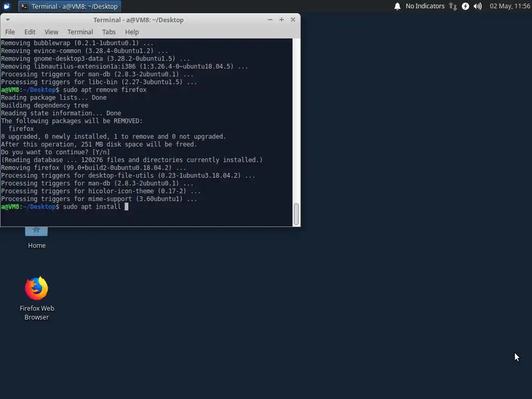This screenshot has height=399, width=532.
Task: Click the 'Removing gnome-desktop3-data' output line
Action: 96,59
